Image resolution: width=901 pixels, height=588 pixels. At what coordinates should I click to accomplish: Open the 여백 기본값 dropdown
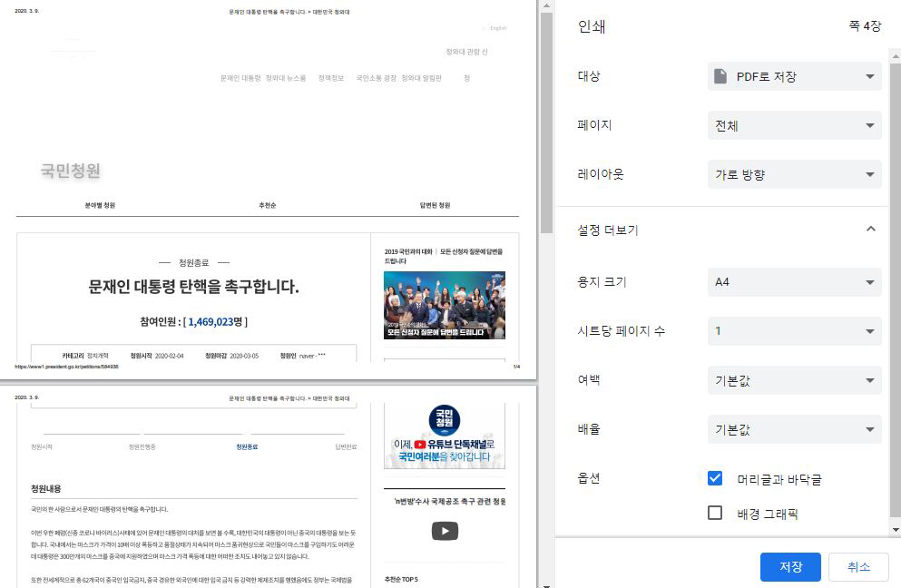[794, 380]
